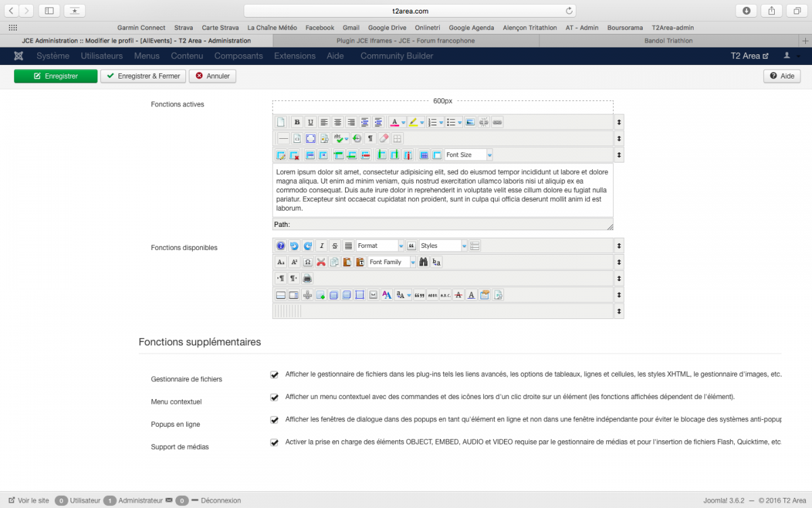Click the Safari address bar
The width and height of the screenshot is (812, 508).
(x=410, y=11)
